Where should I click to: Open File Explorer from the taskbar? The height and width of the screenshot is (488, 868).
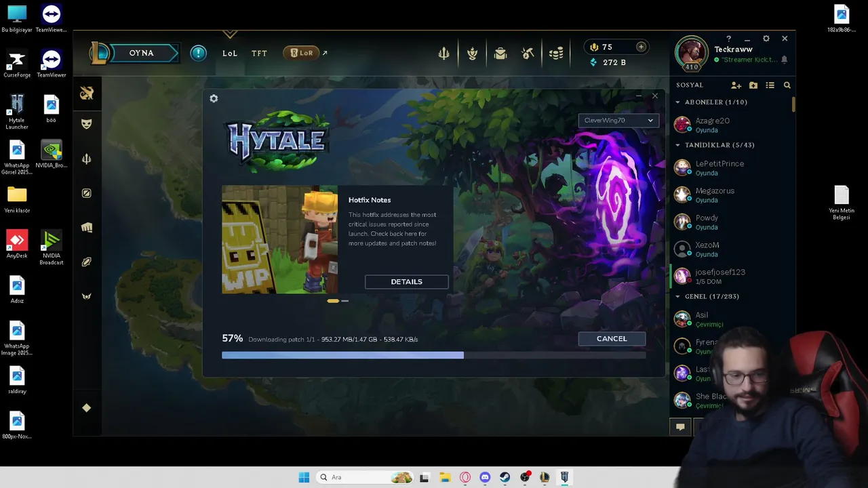(445, 477)
